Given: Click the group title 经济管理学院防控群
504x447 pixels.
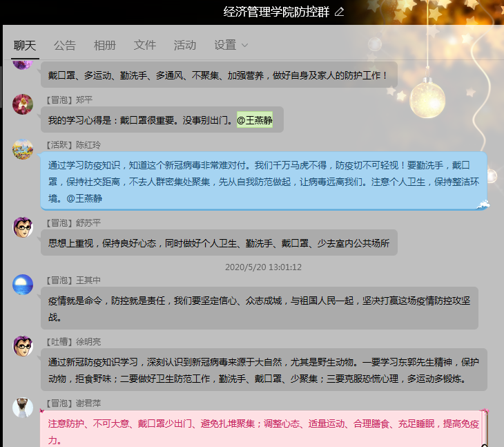Looking at the screenshot, I should pos(276,12).
